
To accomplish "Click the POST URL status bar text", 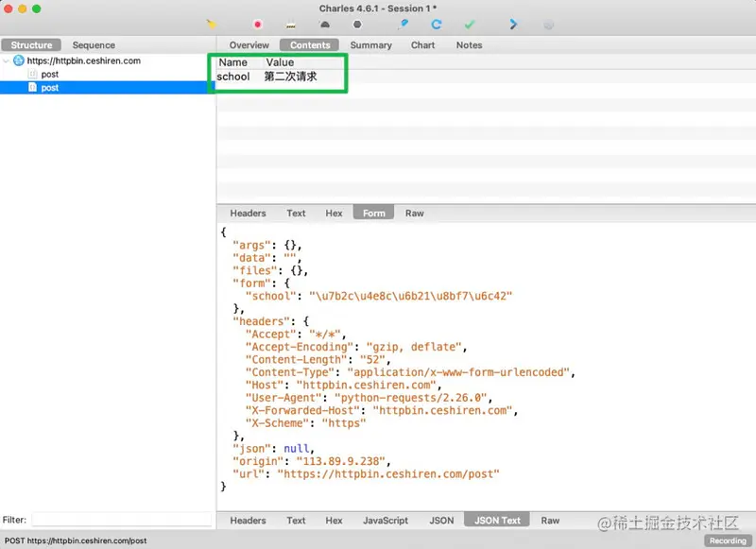I will pos(76,540).
